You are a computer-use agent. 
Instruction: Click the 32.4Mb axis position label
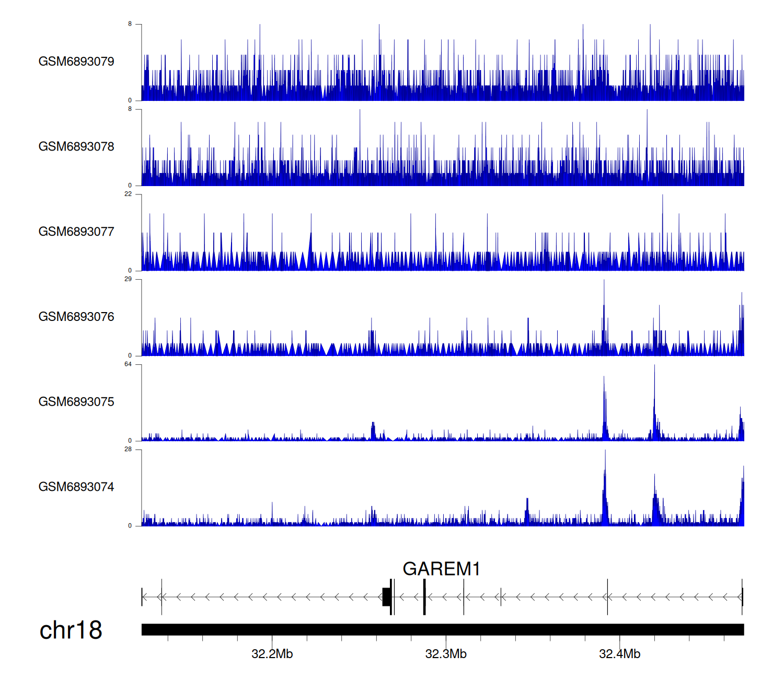point(619,654)
